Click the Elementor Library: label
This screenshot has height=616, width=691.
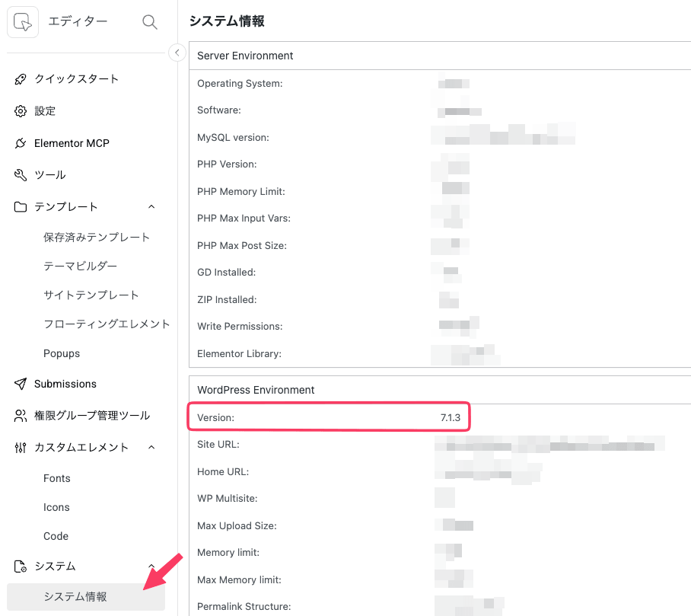[239, 353]
